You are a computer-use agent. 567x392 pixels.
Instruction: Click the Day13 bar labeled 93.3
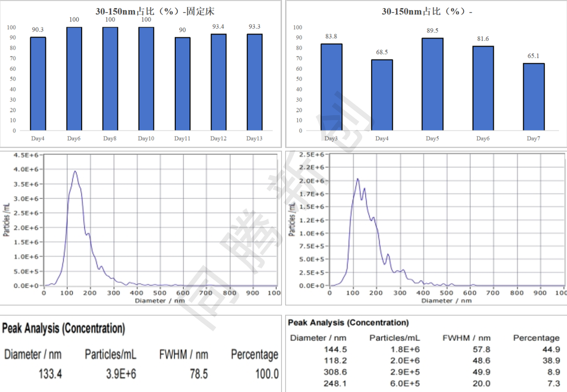(255, 82)
